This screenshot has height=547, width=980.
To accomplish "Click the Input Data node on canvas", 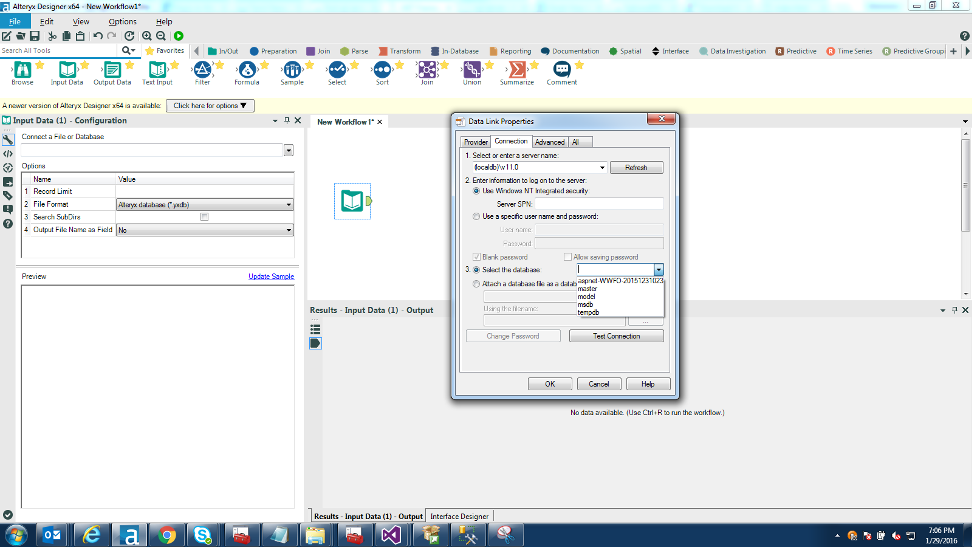I will coord(352,201).
